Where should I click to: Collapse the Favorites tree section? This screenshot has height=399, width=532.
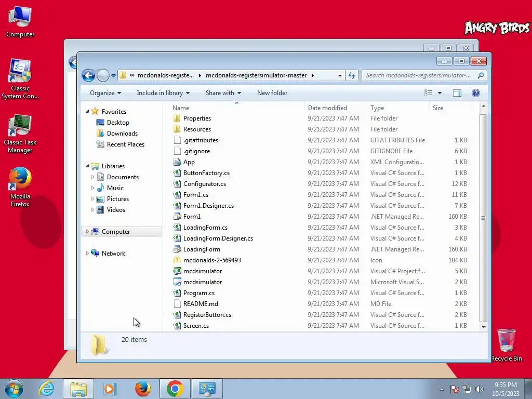87,111
